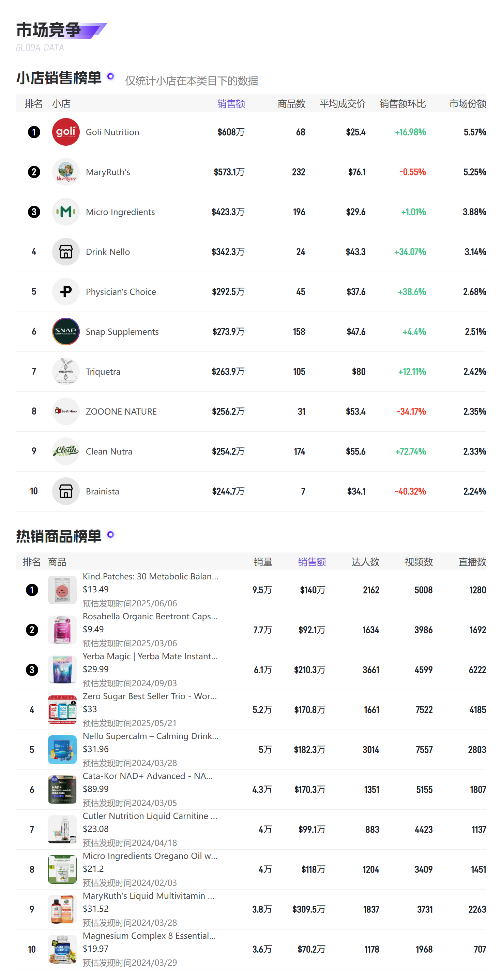
Task: Click info circle next to 小店销售榜单
Action: (111, 76)
